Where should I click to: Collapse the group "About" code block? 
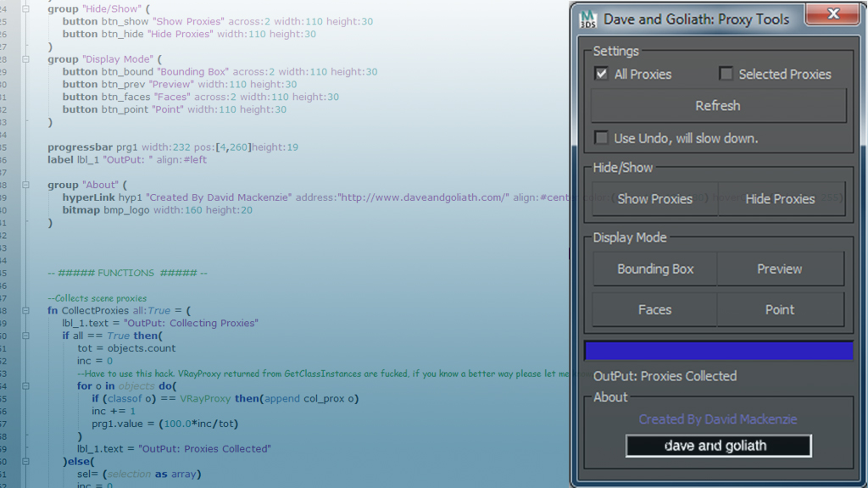coord(25,185)
